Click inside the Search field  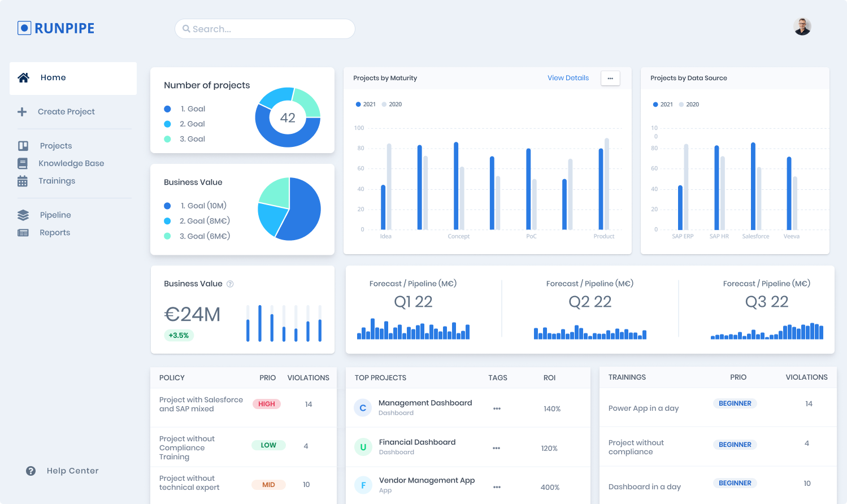tap(264, 29)
